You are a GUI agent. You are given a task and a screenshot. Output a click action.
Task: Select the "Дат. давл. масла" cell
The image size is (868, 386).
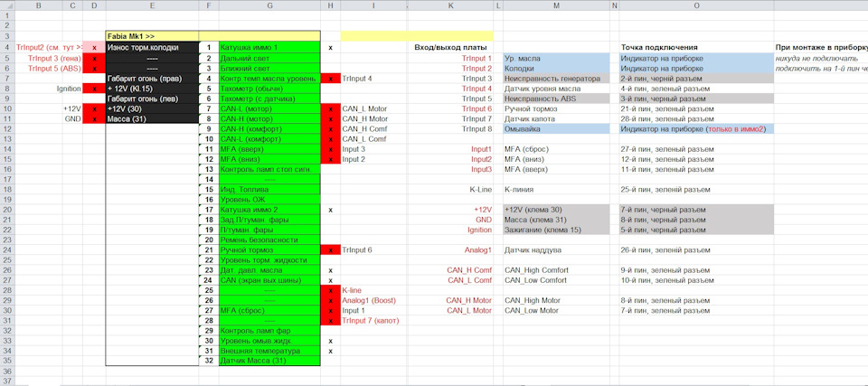click(269, 270)
